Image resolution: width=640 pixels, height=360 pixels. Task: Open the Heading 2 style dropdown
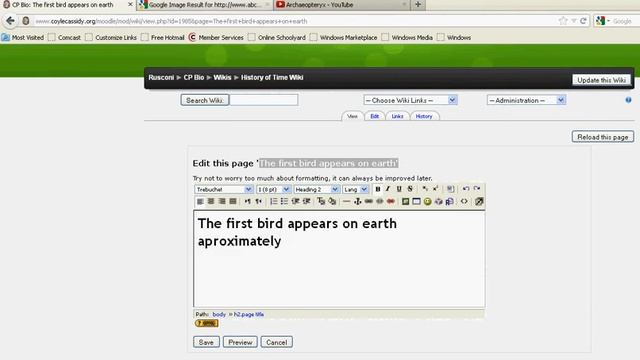[316, 189]
